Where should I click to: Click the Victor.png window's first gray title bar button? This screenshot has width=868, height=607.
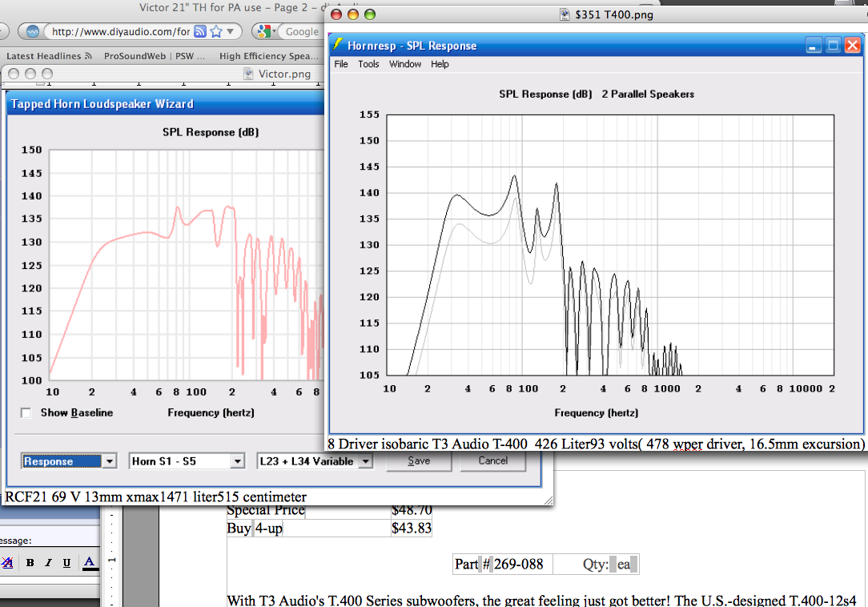click(x=14, y=74)
